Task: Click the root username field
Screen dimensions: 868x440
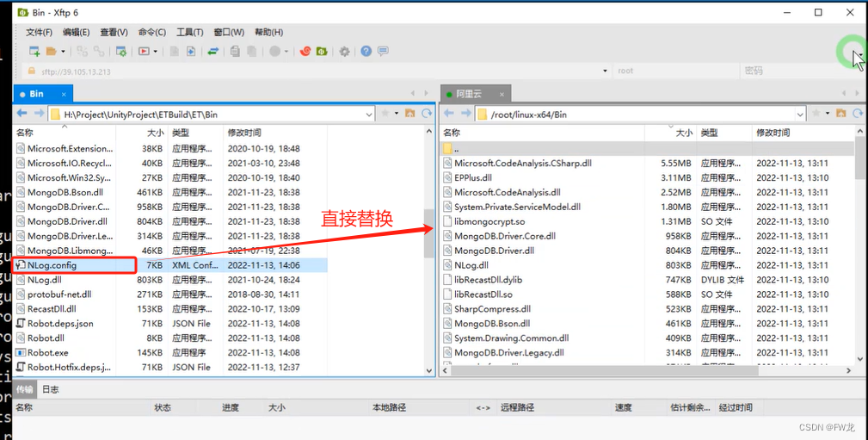Action: point(675,71)
